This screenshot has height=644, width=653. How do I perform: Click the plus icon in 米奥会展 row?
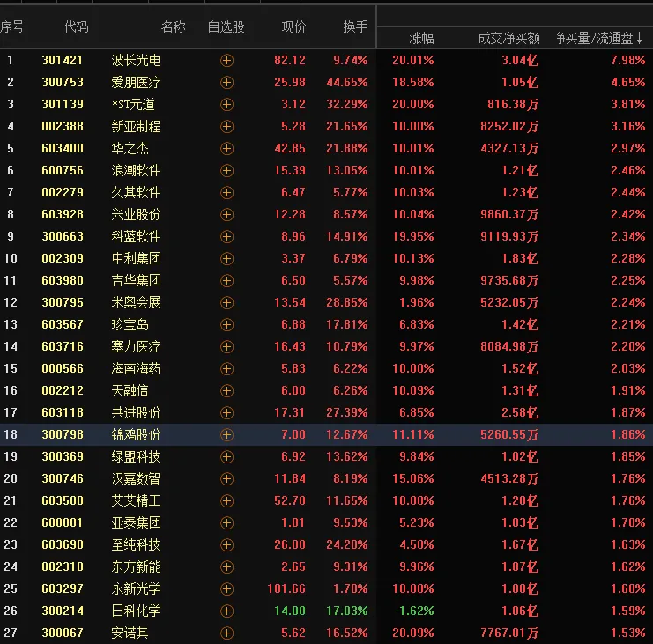[226, 303]
